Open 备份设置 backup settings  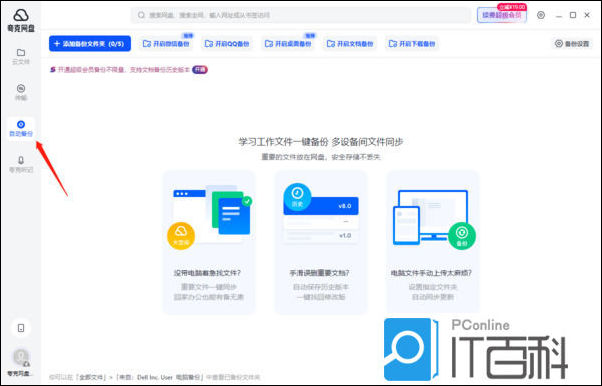572,44
